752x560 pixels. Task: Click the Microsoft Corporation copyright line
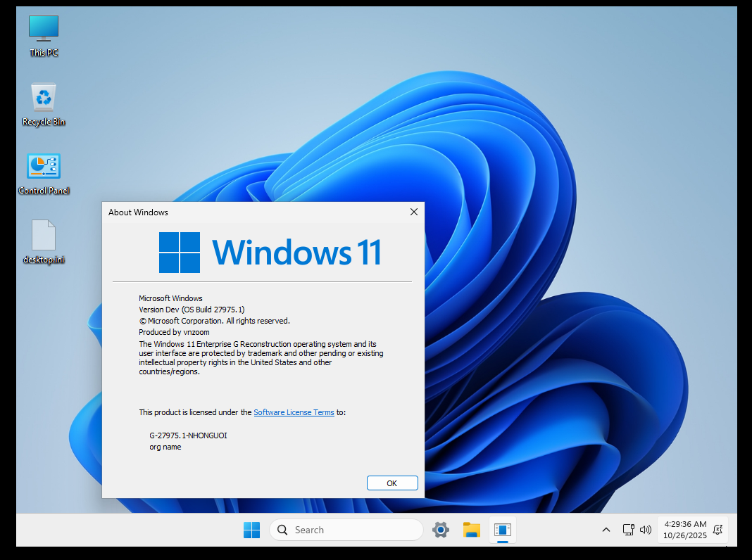[214, 321]
